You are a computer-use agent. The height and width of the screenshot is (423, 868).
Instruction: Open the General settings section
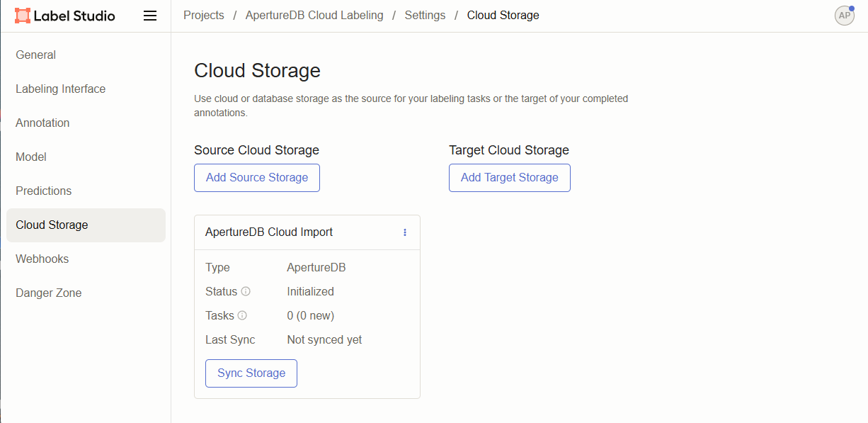coord(86,55)
